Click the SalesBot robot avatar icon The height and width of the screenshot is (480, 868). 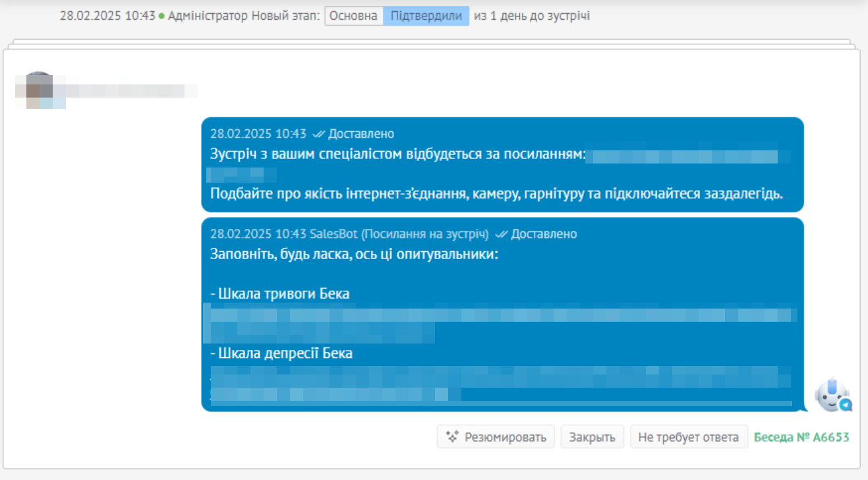pyautogui.click(x=832, y=396)
